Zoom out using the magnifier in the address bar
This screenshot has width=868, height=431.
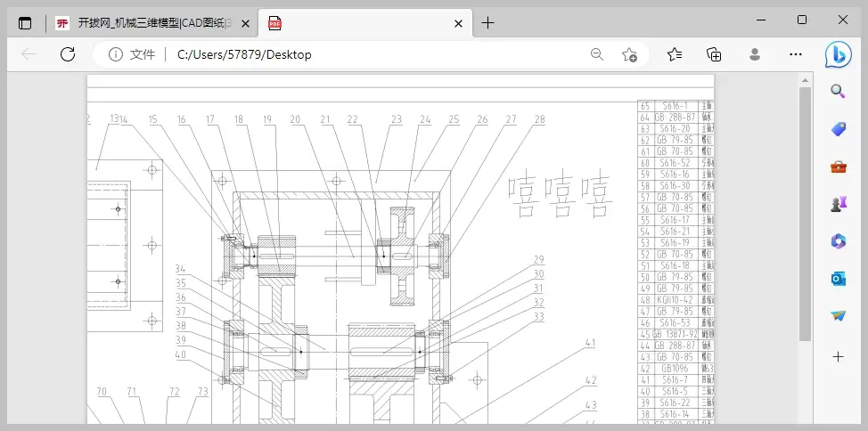click(x=597, y=54)
